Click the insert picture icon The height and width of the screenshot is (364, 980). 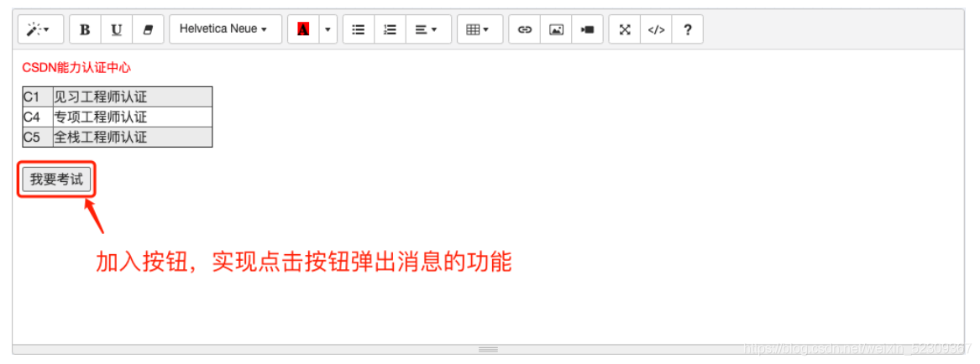556,29
